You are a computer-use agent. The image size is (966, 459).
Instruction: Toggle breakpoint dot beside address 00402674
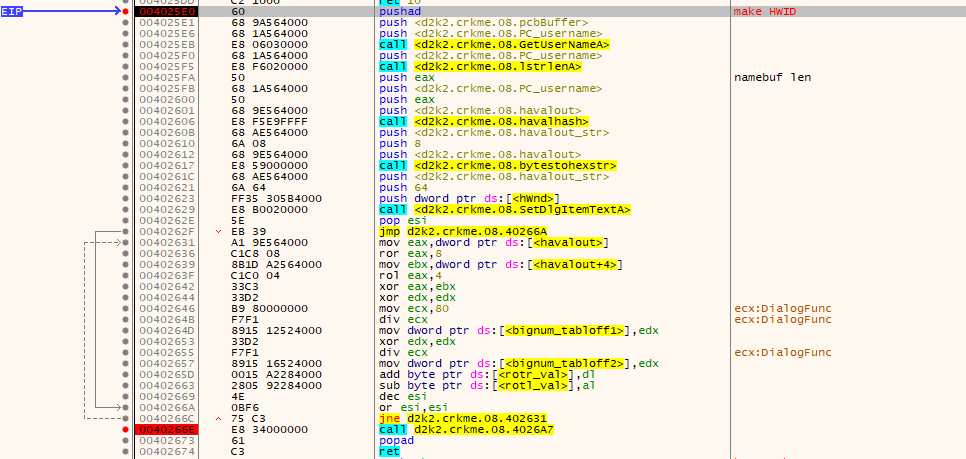[126, 452]
